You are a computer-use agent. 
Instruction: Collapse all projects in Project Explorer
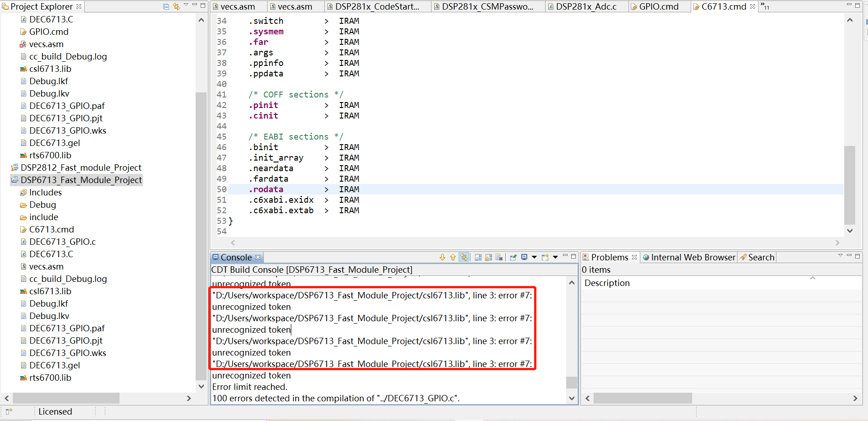click(166, 6)
